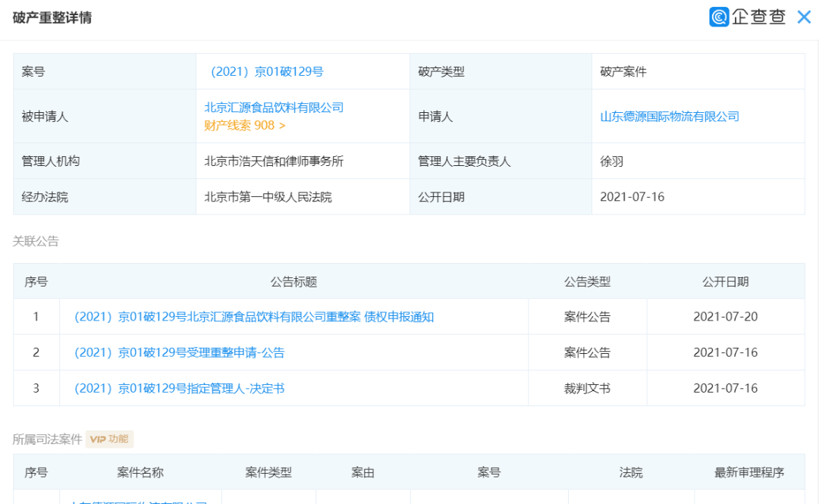Click the 最新审理程序 column header
Viewport: 819px width, 504px height.
pyautogui.click(x=749, y=473)
